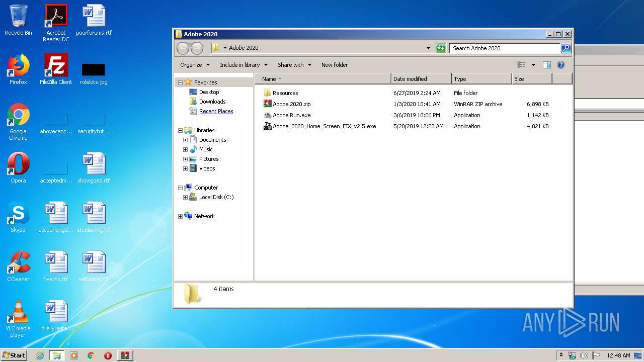Select fivelink.rtf desktop document
Image resolution: width=644 pixels, height=362 pixels.
pyautogui.click(x=56, y=266)
